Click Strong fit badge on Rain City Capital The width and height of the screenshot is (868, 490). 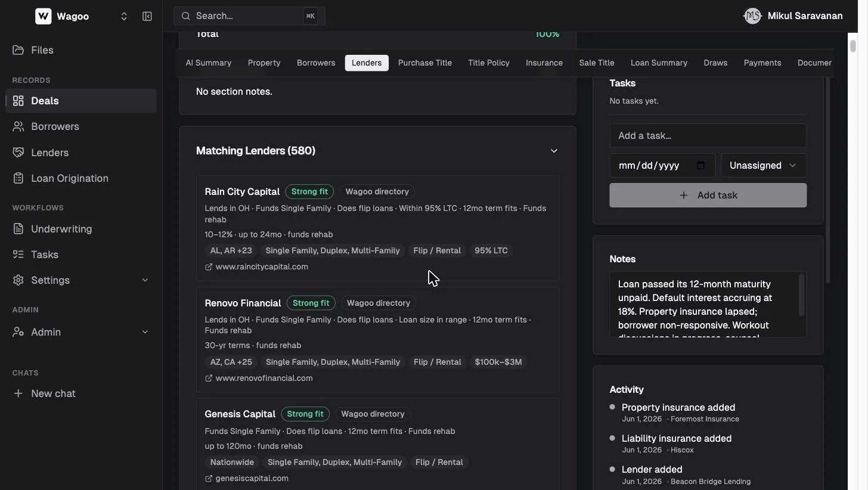pyautogui.click(x=309, y=192)
